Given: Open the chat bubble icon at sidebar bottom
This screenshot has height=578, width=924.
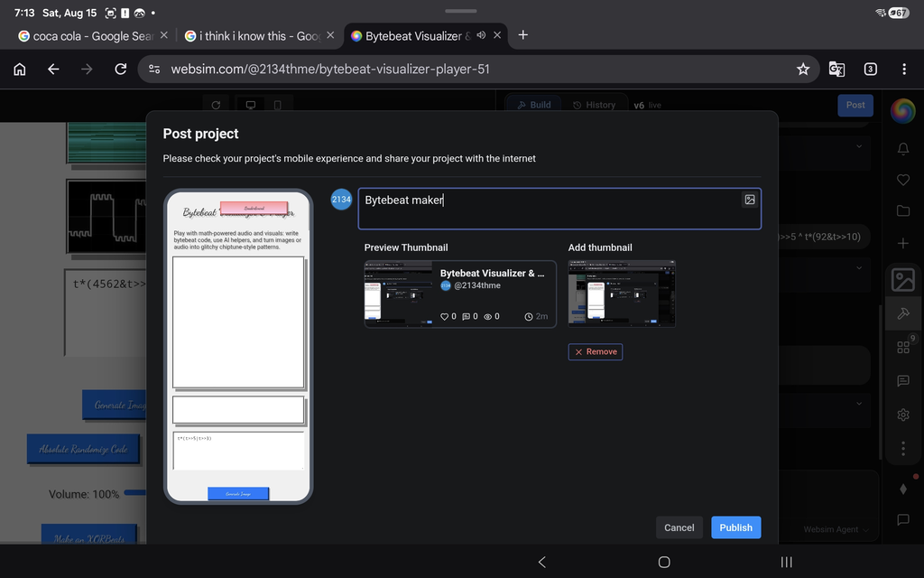Looking at the screenshot, I should coord(902,519).
